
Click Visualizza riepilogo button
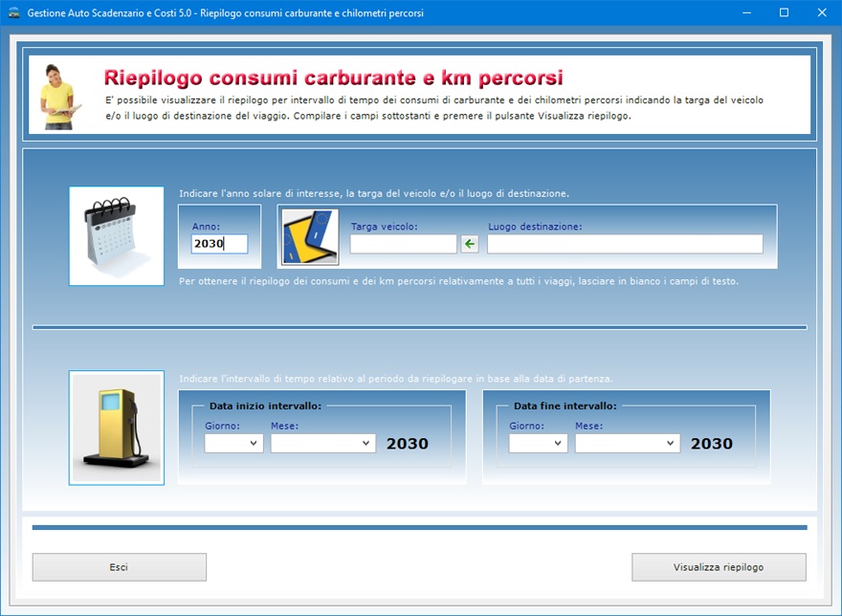coord(719,567)
